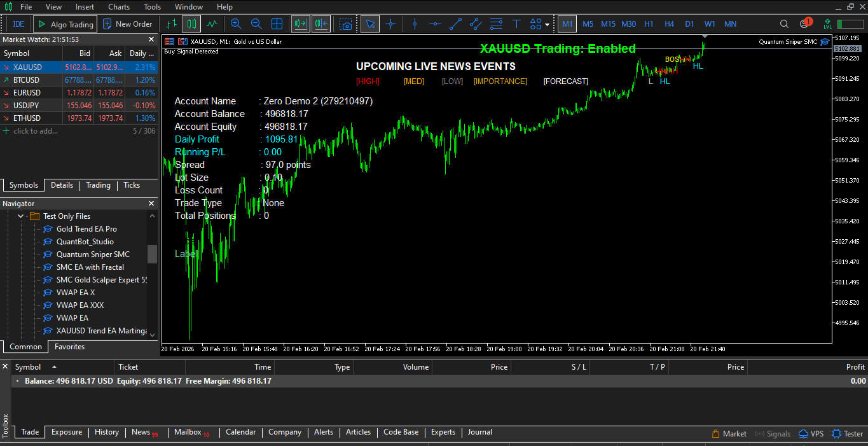
Task: Open the VPS link in bottom bar
Action: coord(811,434)
